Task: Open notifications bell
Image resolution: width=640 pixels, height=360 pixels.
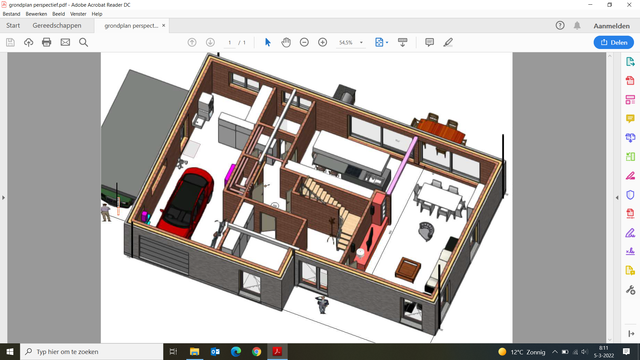Action: coord(577,26)
